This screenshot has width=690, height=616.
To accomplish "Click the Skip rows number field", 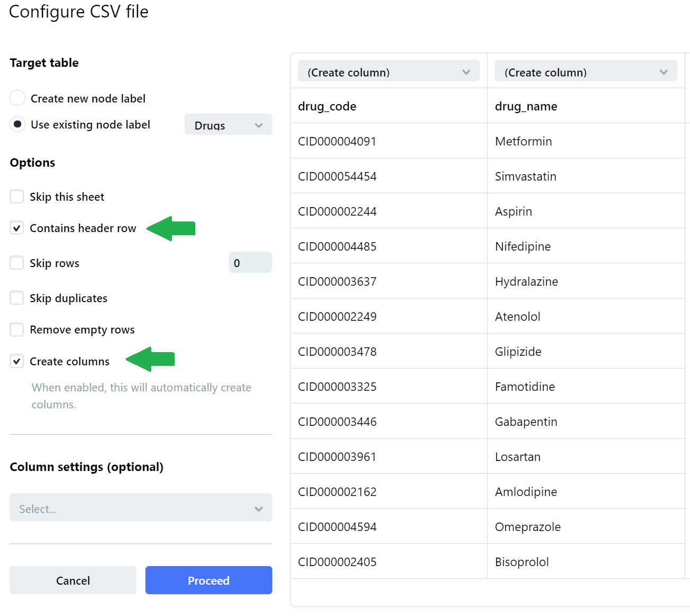I will [250, 263].
